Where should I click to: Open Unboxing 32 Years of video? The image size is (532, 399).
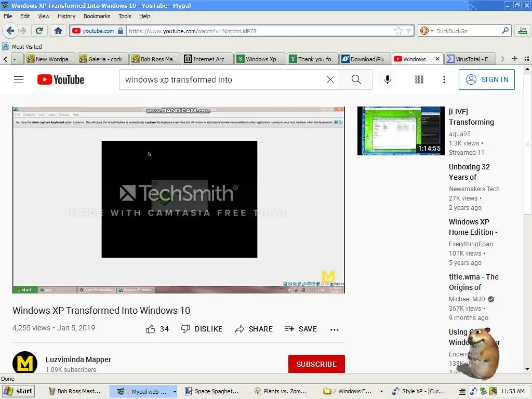click(x=469, y=172)
